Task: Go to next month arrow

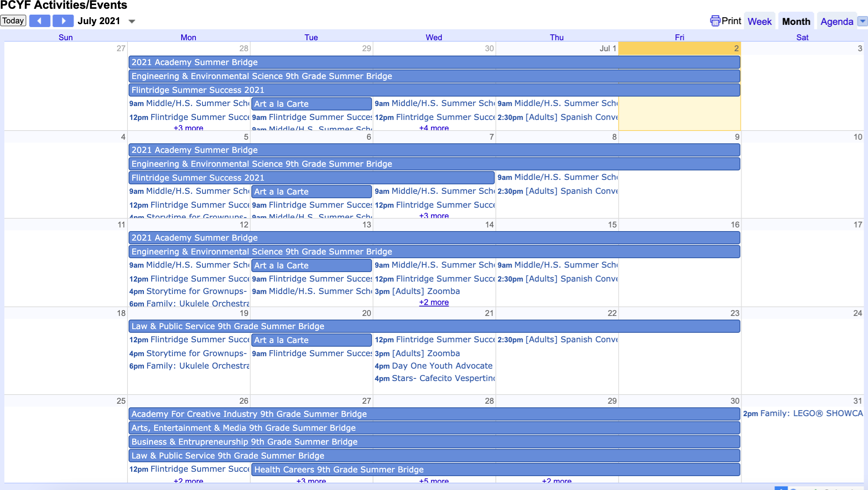Action: 63,21
